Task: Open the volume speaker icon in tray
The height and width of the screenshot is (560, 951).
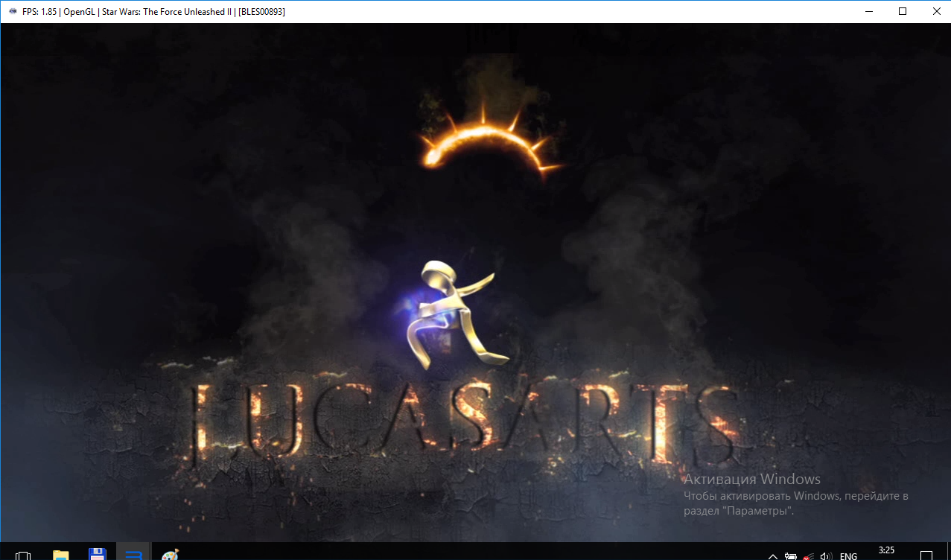Action: (825, 556)
